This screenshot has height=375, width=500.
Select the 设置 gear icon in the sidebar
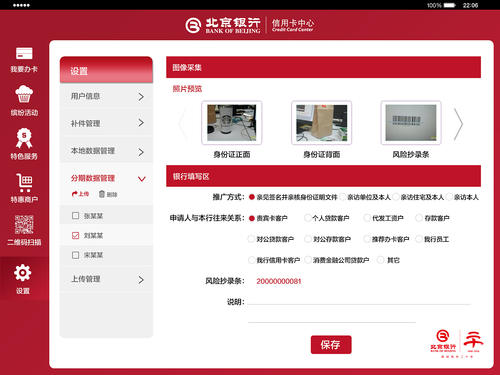pyautogui.click(x=23, y=273)
